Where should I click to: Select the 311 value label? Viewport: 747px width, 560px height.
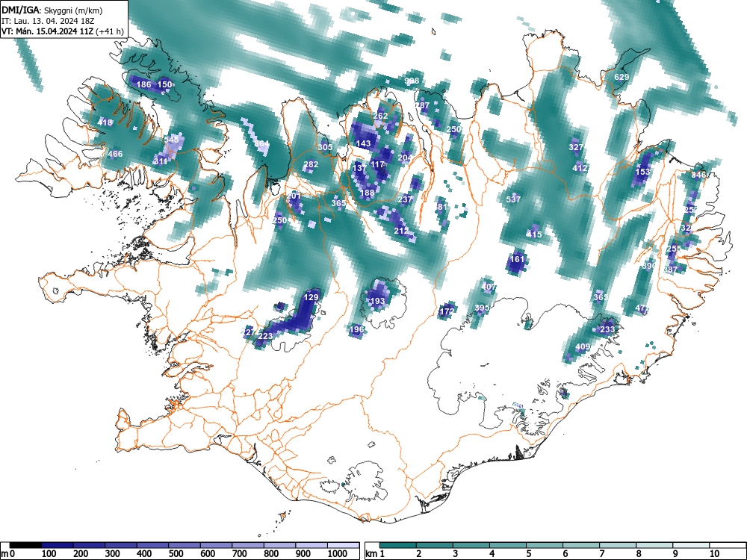click(161, 161)
